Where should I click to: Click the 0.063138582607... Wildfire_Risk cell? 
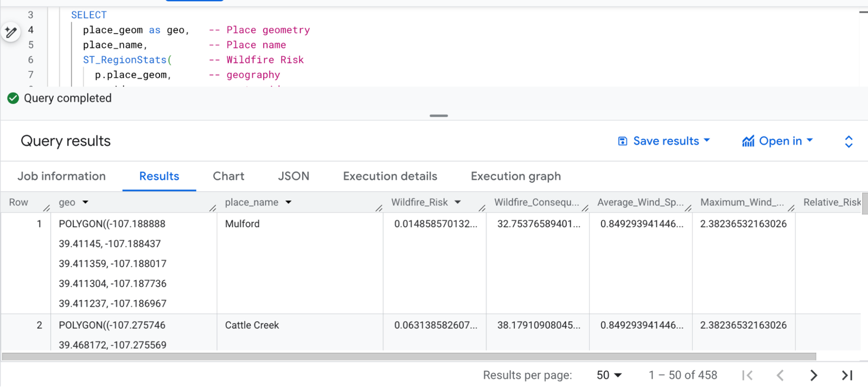click(x=435, y=333)
